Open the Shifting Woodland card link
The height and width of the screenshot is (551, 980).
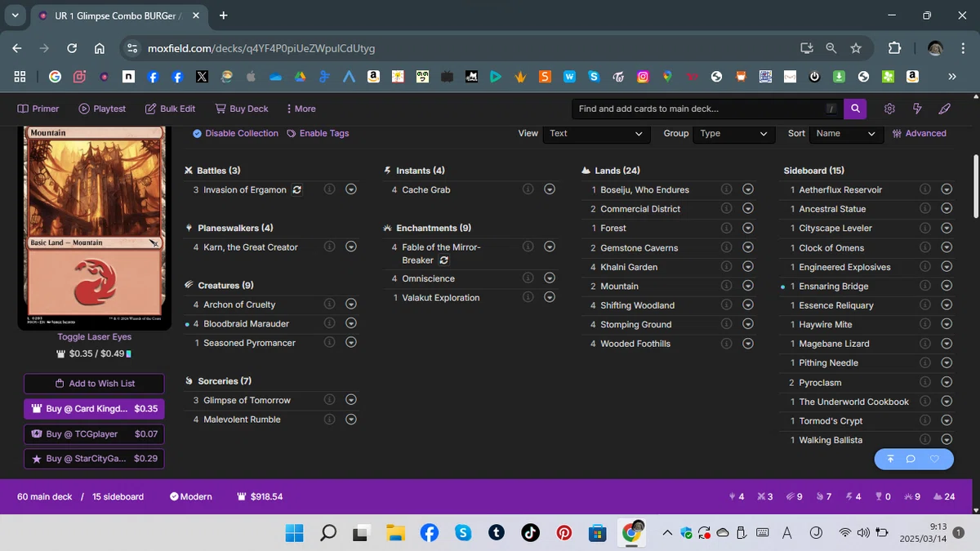click(638, 305)
